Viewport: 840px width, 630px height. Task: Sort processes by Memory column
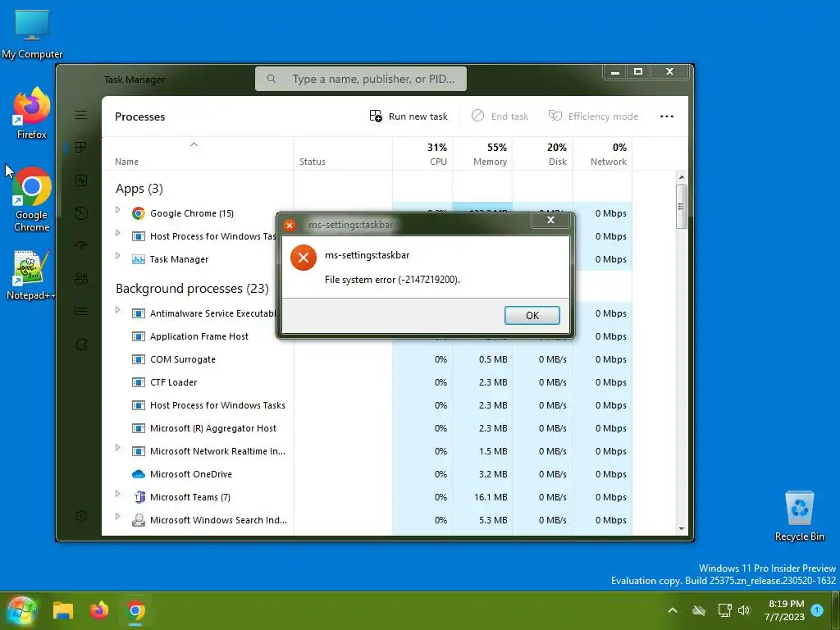[x=482, y=153]
